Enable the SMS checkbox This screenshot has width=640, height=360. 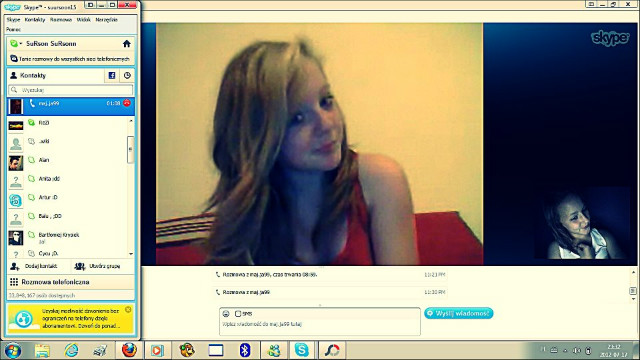238,313
